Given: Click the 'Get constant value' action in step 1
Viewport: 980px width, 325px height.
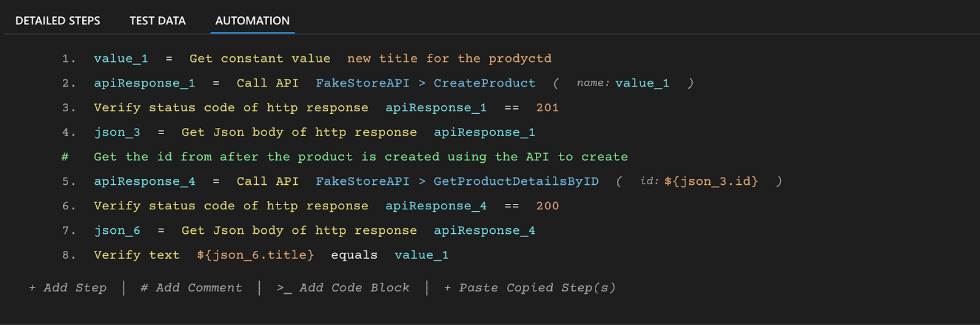Looking at the screenshot, I should coord(260,59).
